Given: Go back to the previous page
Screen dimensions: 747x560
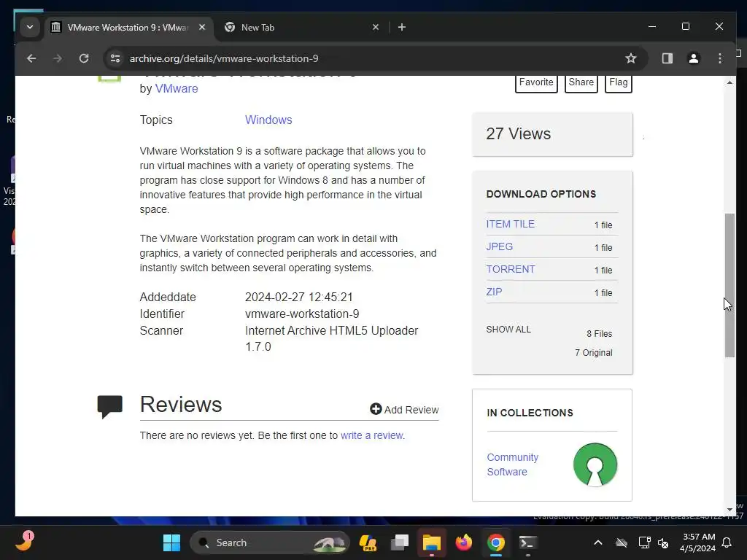Looking at the screenshot, I should point(31,58).
